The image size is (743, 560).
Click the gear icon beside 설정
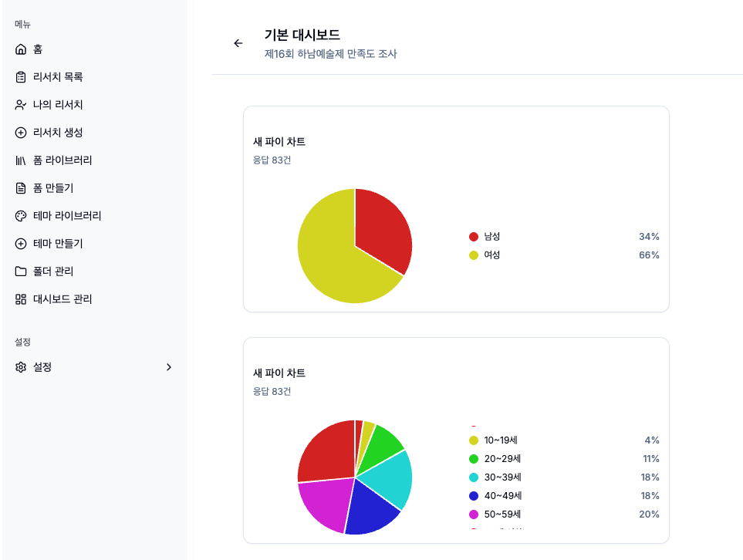[21, 367]
